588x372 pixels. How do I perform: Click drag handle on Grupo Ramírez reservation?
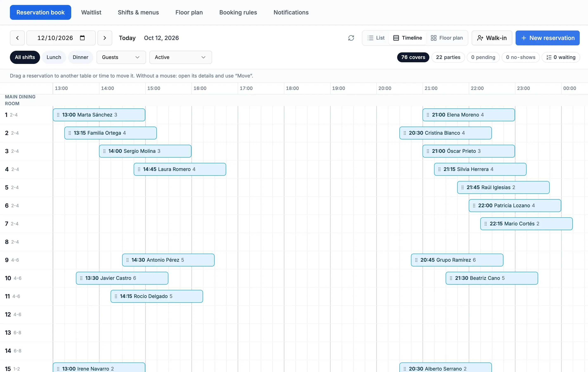coord(417,260)
